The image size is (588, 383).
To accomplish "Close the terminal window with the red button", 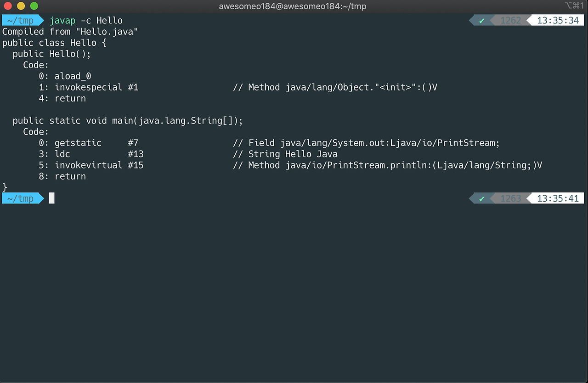I will pyautogui.click(x=7, y=6).
